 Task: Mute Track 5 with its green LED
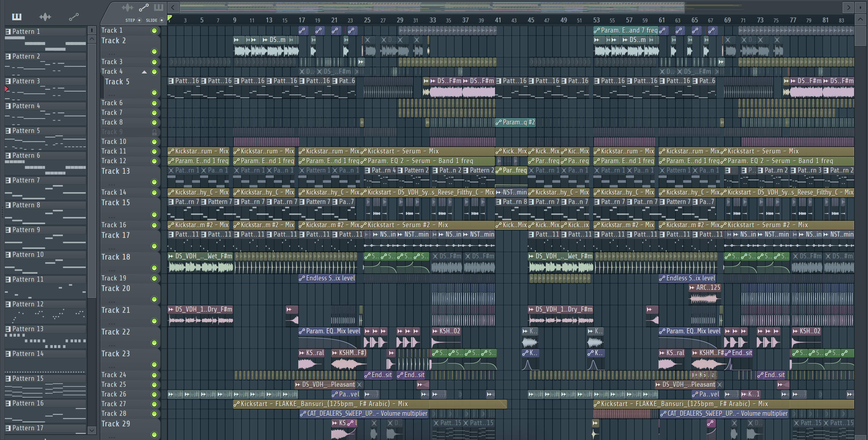(x=154, y=92)
